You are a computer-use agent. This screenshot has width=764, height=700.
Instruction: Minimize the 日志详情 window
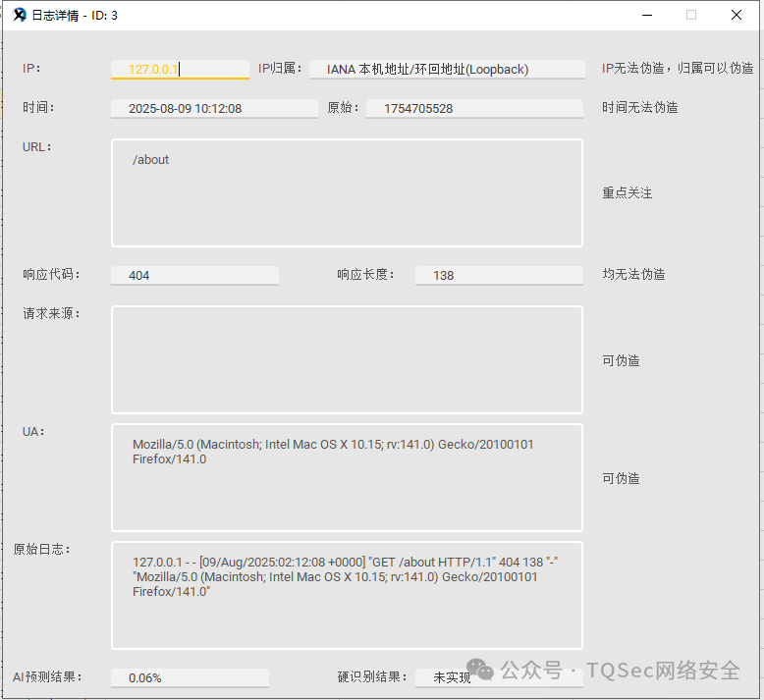click(x=647, y=15)
